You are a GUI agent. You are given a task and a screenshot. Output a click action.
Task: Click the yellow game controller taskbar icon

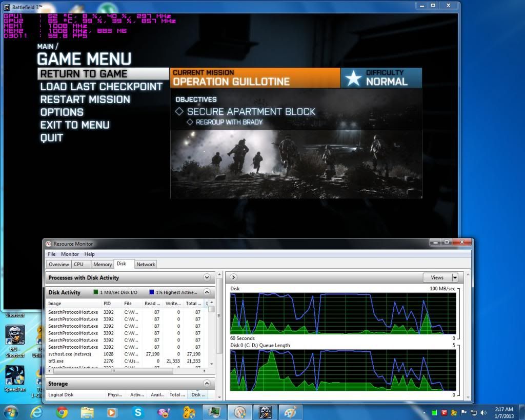pos(189,412)
